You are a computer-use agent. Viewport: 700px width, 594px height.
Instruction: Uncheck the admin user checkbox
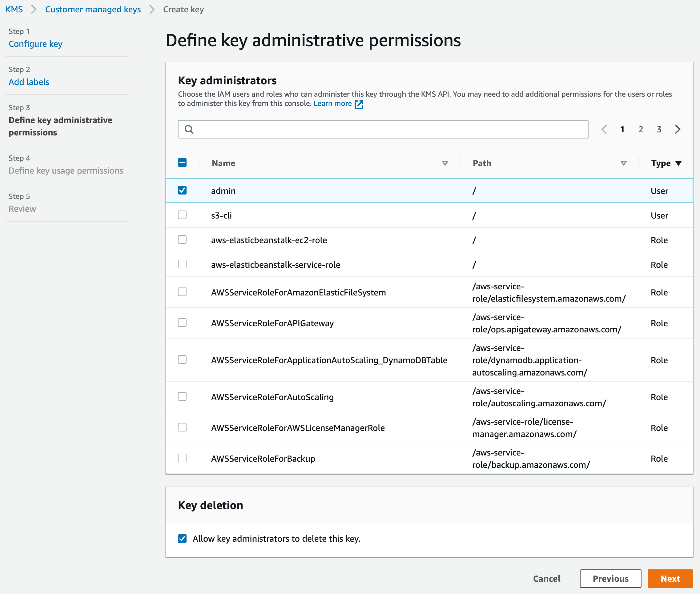(182, 190)
